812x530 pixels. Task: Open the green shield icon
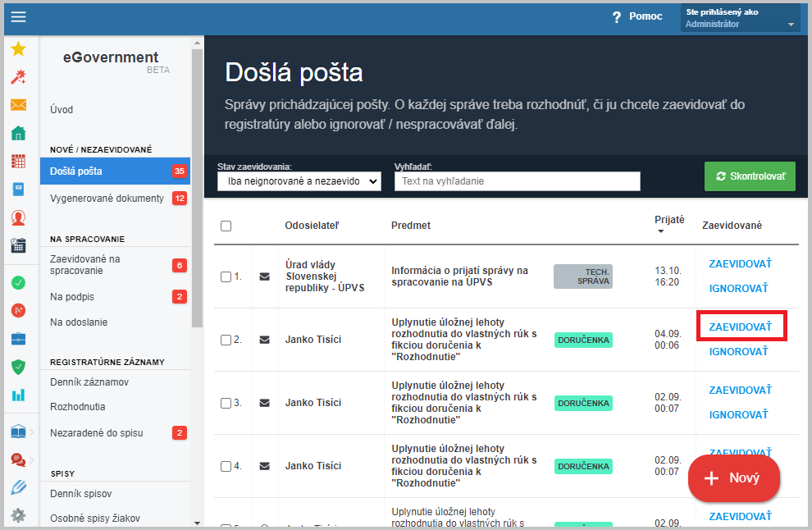pyautogui.click(x=18, y=367)
